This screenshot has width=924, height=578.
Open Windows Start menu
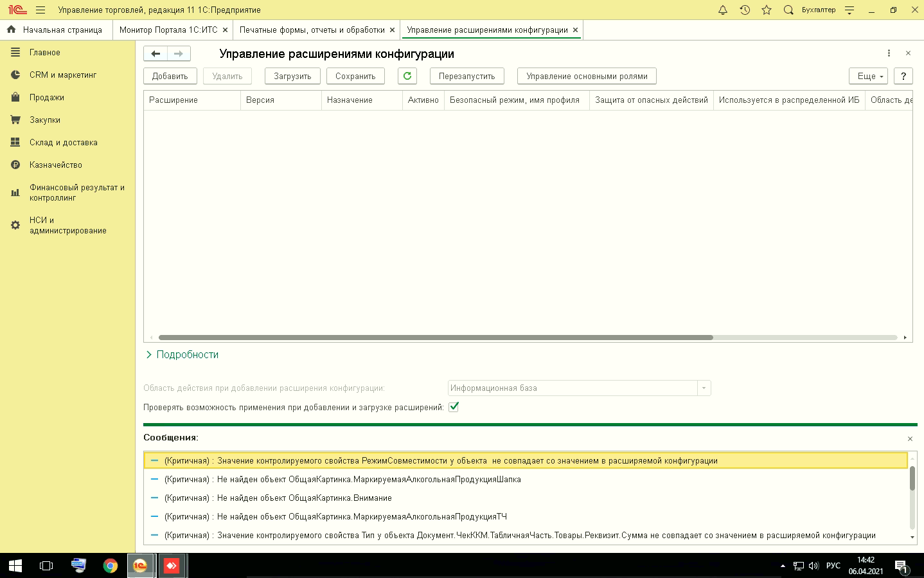click(15, 566)
